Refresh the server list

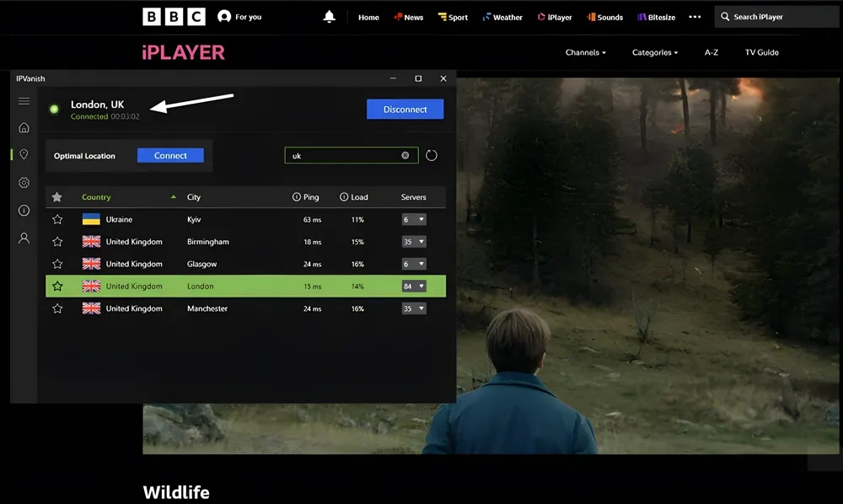pyautogui.click(x=431, y=155)
